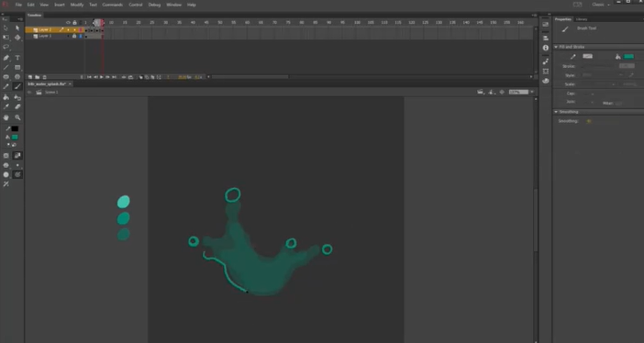644x343 pixels.
Task: Open the Cap dropdown
Action: 593,94
